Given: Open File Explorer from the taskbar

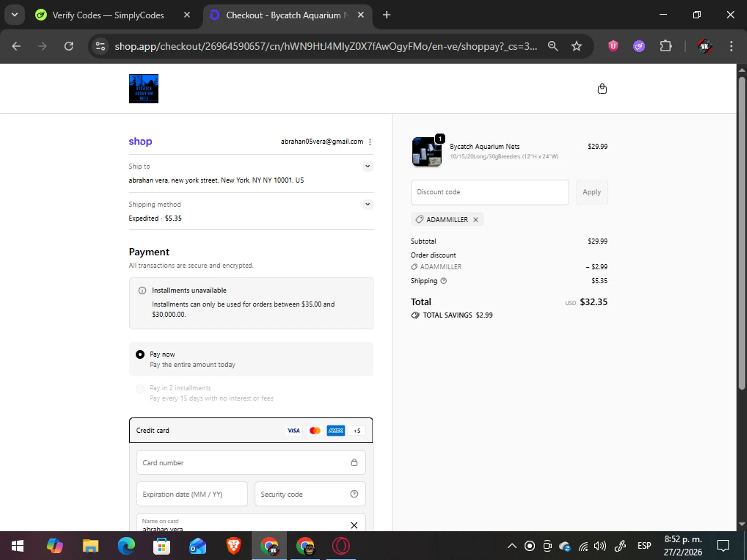Looking at the screenshot, I should point(90,546).
